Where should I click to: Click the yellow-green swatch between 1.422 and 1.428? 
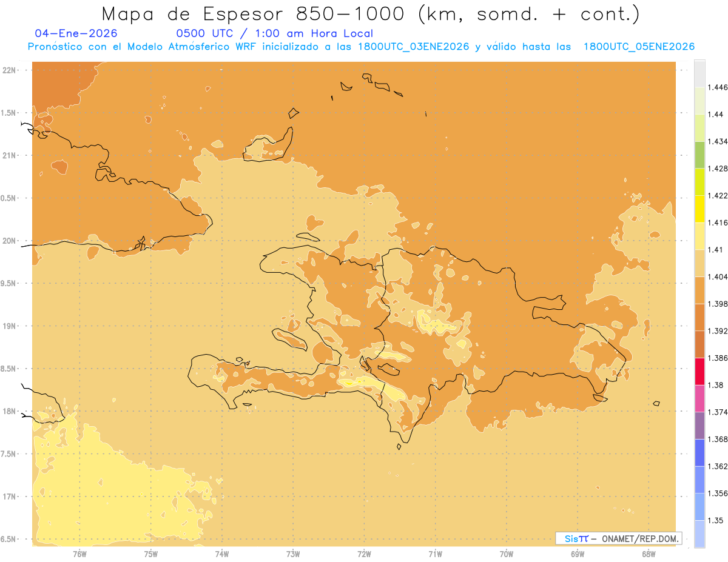pos(699,181)
